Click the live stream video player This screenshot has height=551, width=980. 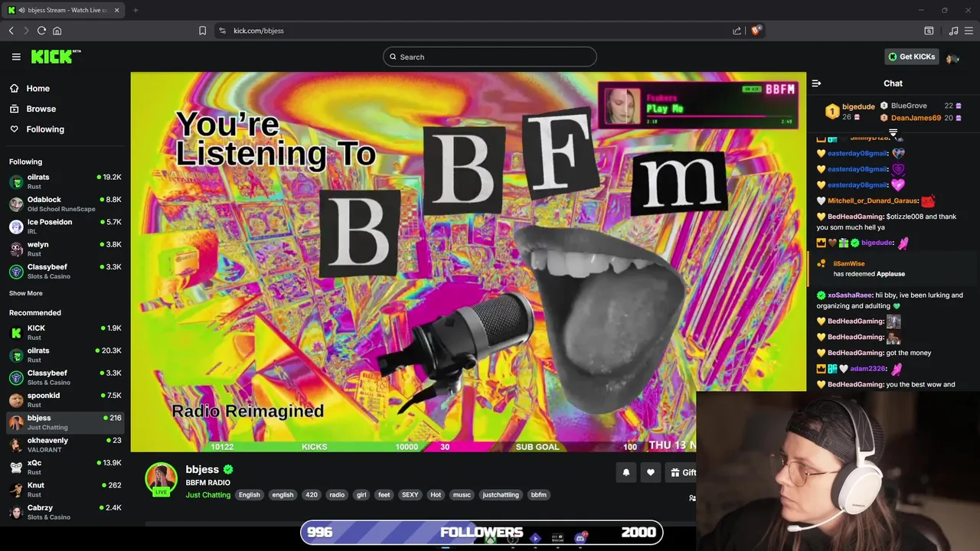point(468,262)
